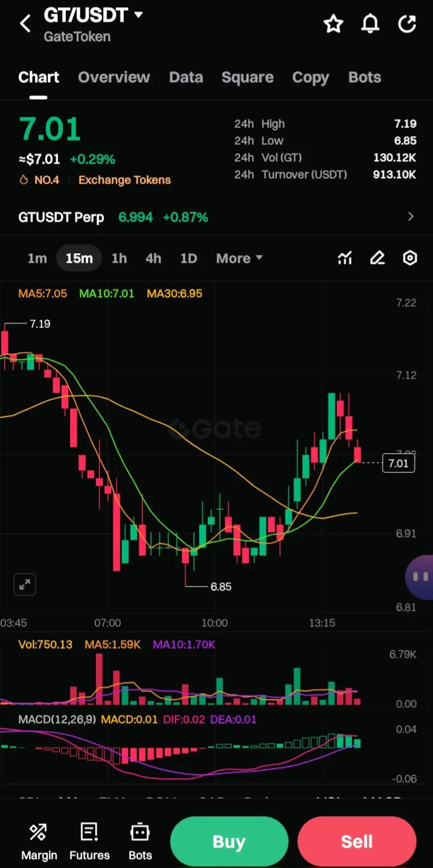Select 1m timeframe
Viewport: 433px width, 868px height.
click(37, 259)
